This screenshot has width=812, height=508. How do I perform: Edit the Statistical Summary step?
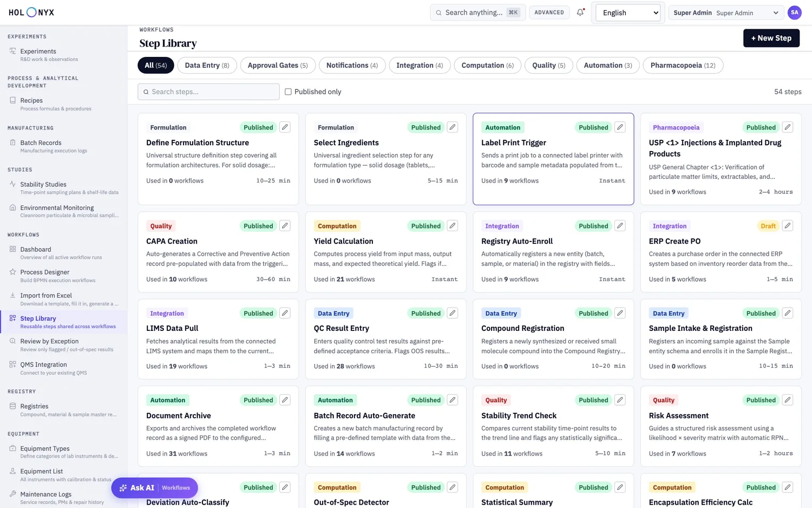(620, 487)
